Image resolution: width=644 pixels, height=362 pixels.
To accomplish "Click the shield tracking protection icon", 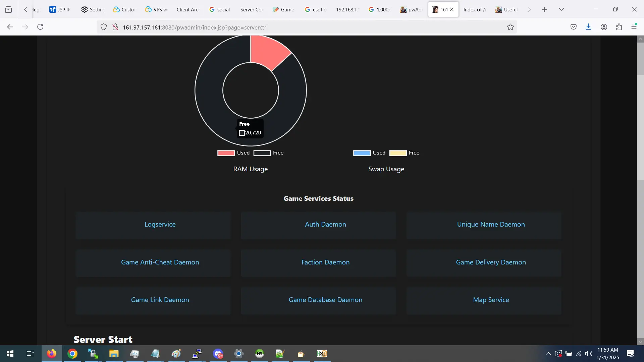I will (104, 27).
